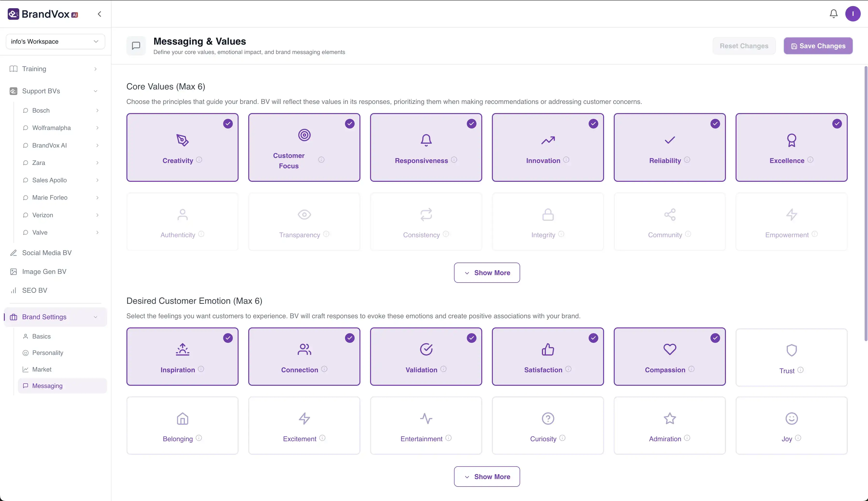The width and height of the screenshot is (868, 501).
Task: Click info icon next to Creativity
Action: (199, 160)
